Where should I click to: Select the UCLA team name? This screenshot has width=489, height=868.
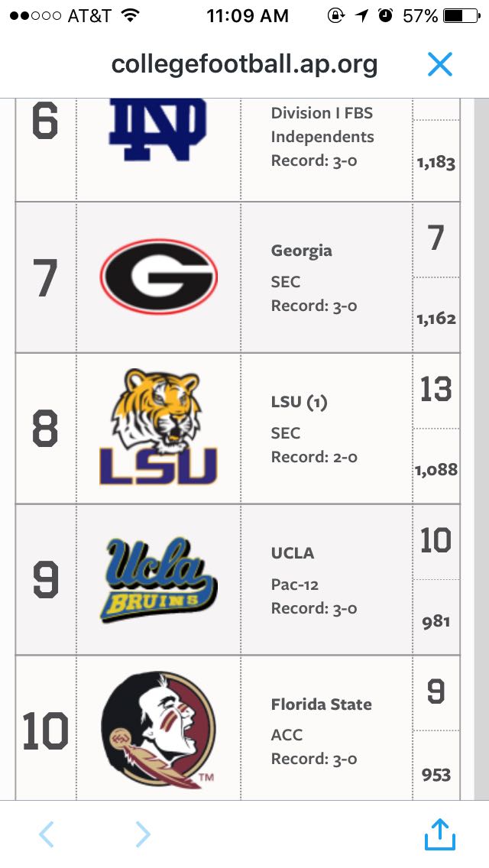293,552
